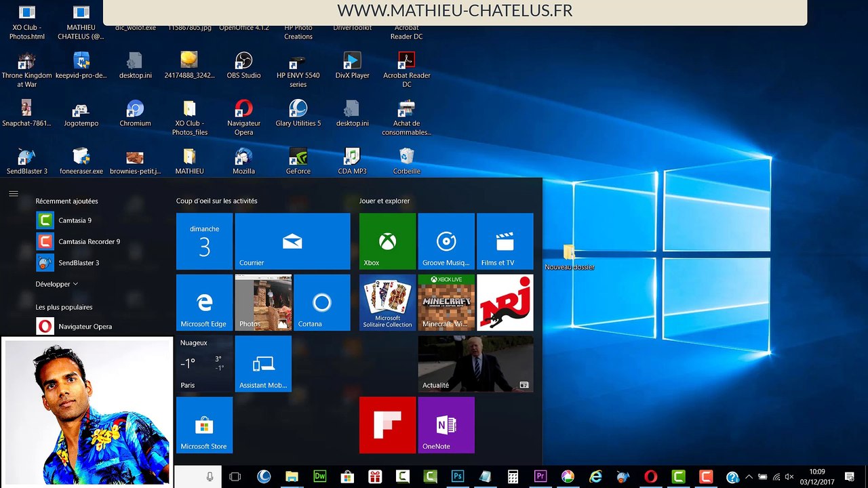Open the Courrier mail tile
Viewport: 868px width, 488px height.
(292, 241)
